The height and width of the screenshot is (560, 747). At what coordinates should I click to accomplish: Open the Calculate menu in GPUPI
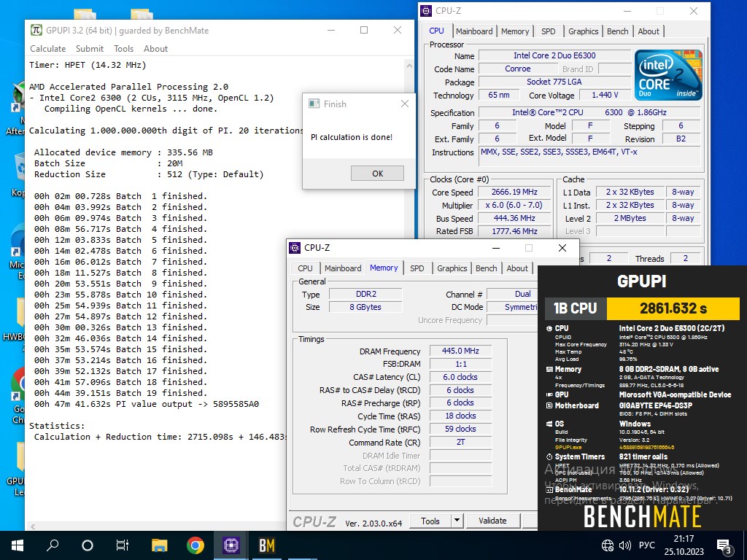(47, 49)
